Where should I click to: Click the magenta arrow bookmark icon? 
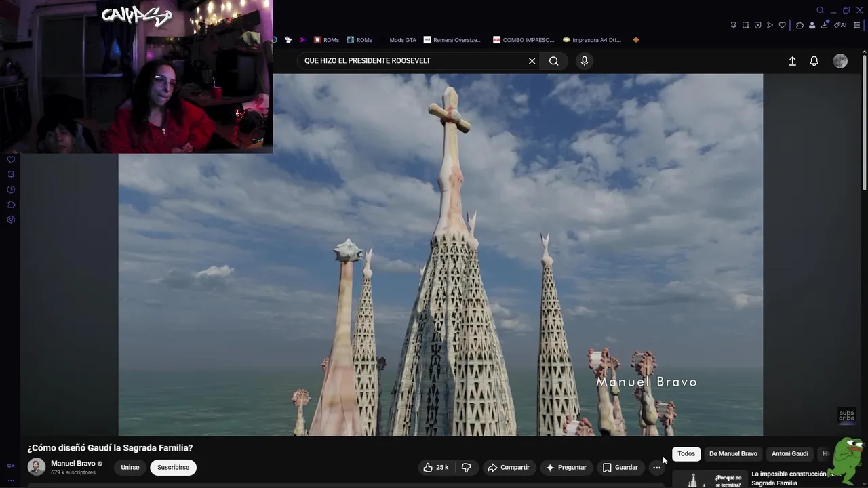pyautogui.click(x=302, y=40)
